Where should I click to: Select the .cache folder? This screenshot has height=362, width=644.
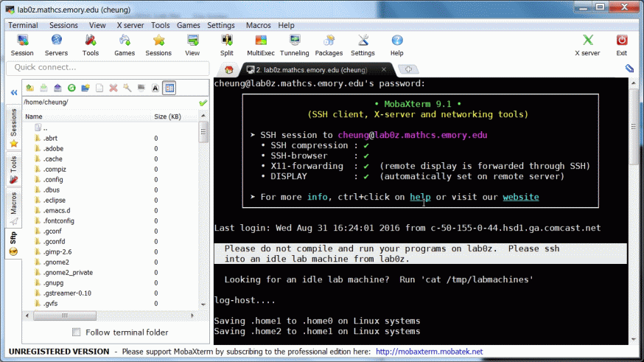tap(52, 159)
